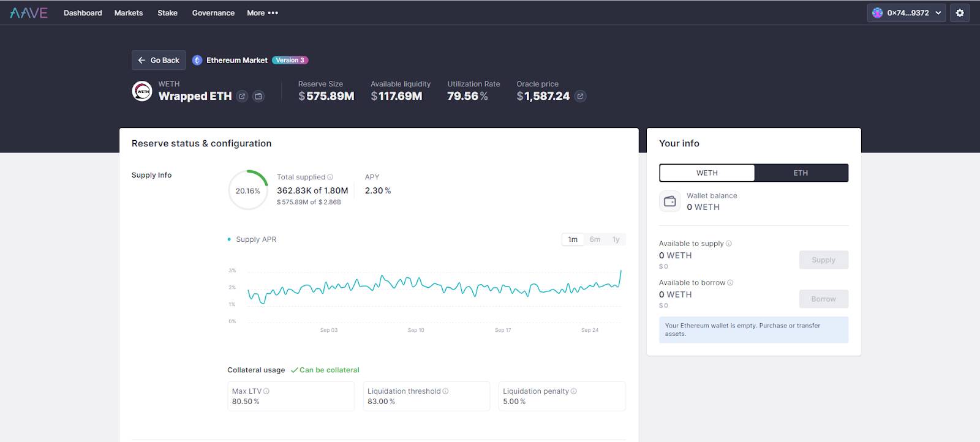Select WETH toggle in Your info
This screenshot has width=980, height=442.
(707, 173)
